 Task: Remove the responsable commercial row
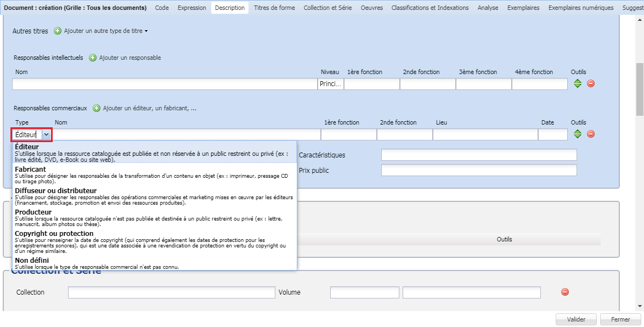click(590, 134)
